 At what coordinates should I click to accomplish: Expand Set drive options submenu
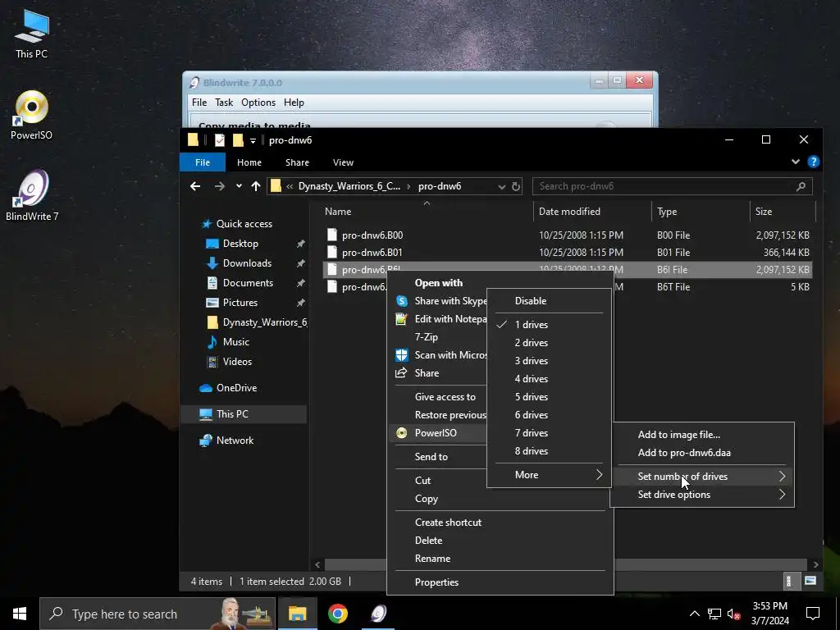(x=702, y=495)
